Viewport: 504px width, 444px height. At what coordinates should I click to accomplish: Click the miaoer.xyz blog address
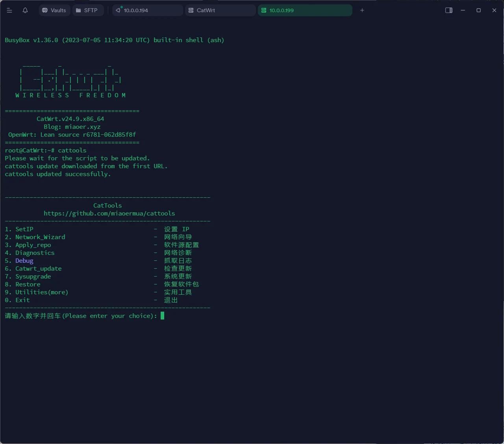pyautogui.click(x=83, y=127)
